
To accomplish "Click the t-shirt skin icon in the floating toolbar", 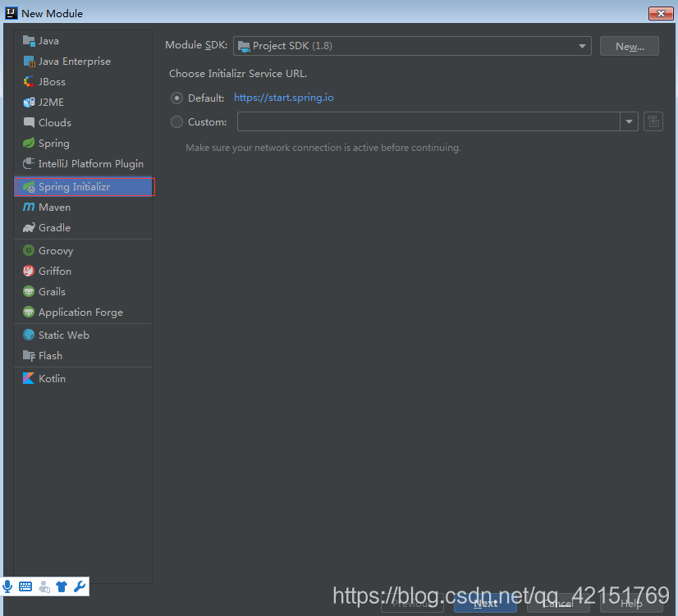I will (x=62, y=586).
